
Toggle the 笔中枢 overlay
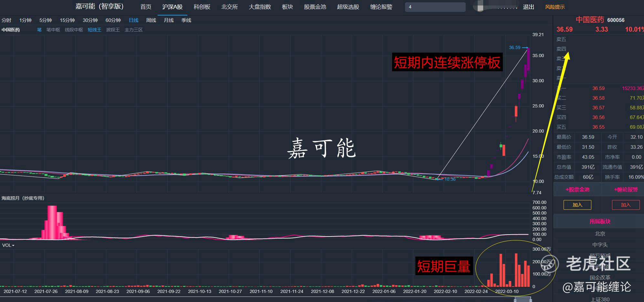point(53,30)
